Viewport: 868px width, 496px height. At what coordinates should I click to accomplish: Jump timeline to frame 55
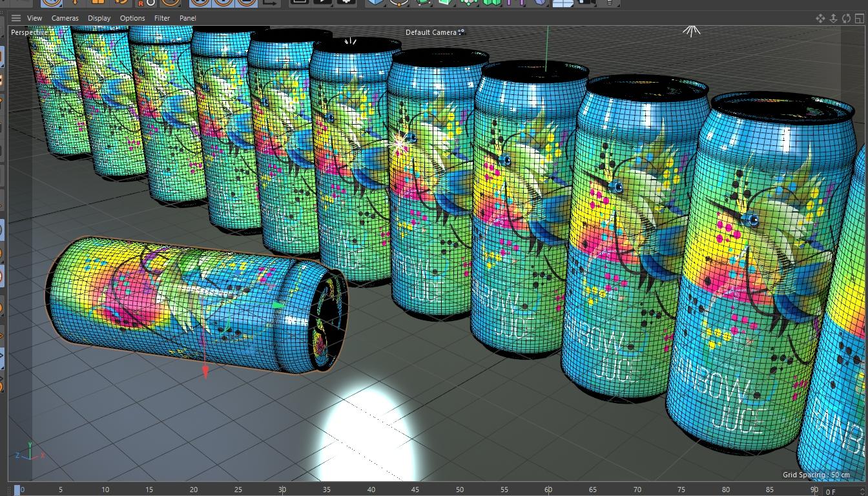click(x=504, y=490)
